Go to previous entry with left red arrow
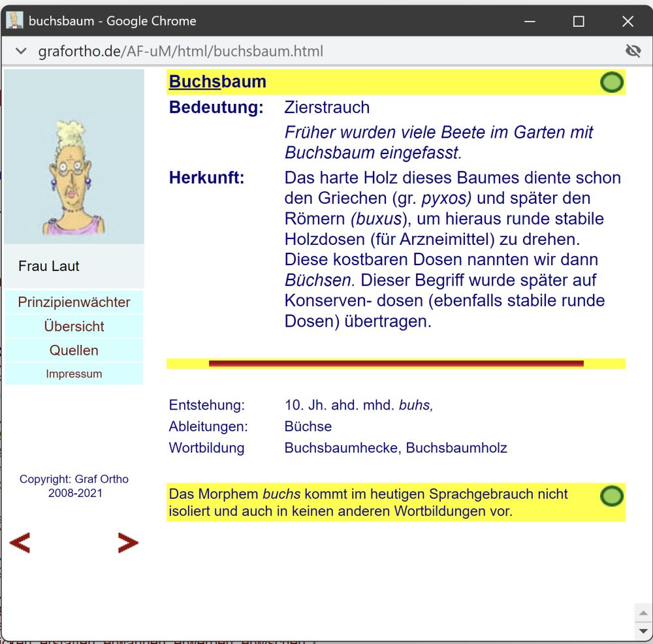The image size is (653, 644). (x=20, y=543)
